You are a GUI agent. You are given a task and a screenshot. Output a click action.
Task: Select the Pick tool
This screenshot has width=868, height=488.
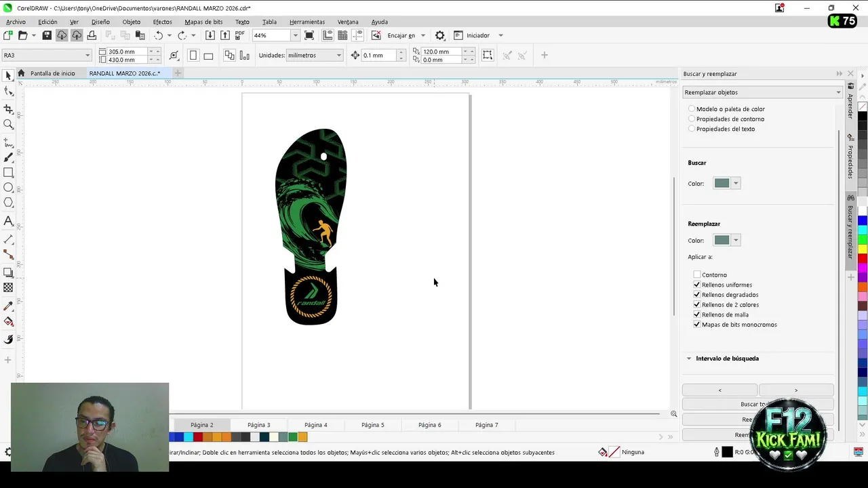tap(8, 75)
